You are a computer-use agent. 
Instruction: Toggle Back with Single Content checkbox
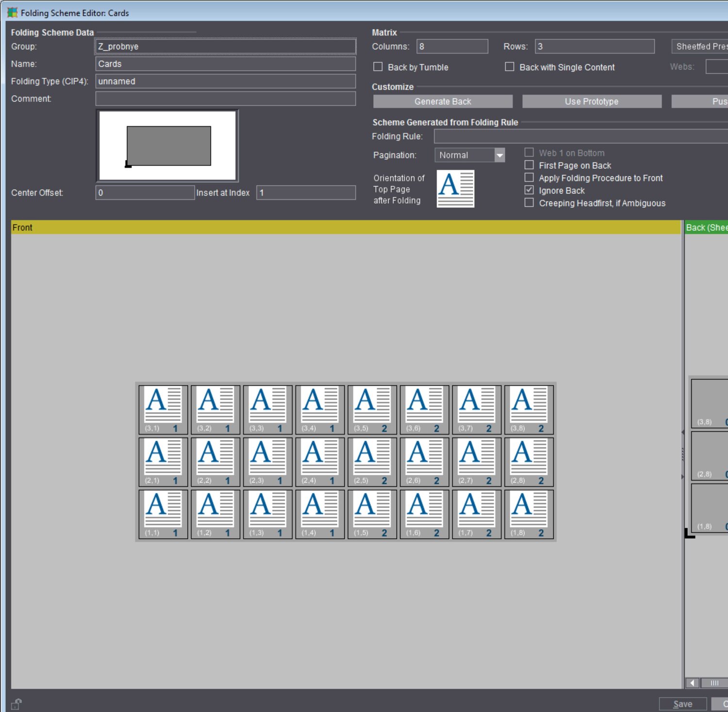tap(510, 67)
